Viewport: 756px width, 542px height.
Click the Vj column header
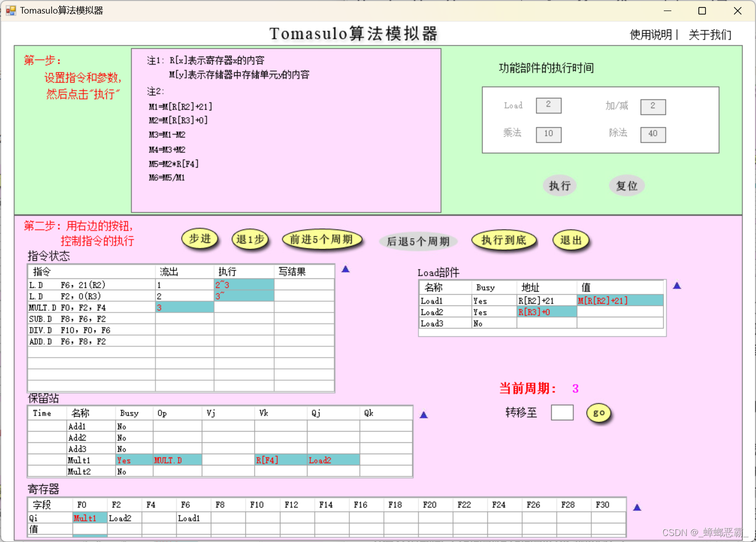point(228,413)
